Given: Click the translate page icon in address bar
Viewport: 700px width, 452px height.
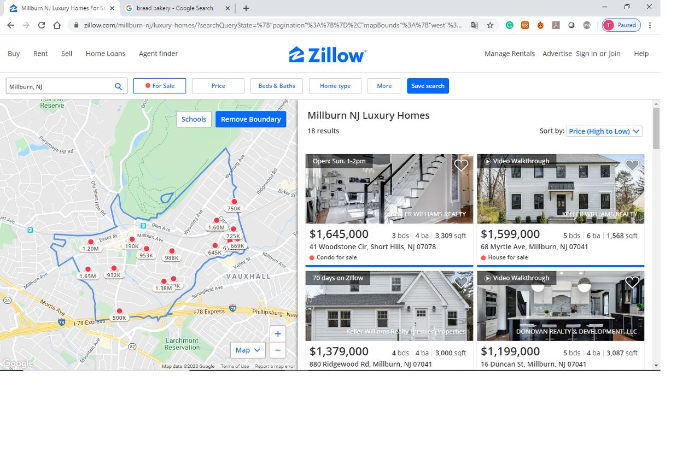Looking at the screenshot, I should tap(475, 25).
